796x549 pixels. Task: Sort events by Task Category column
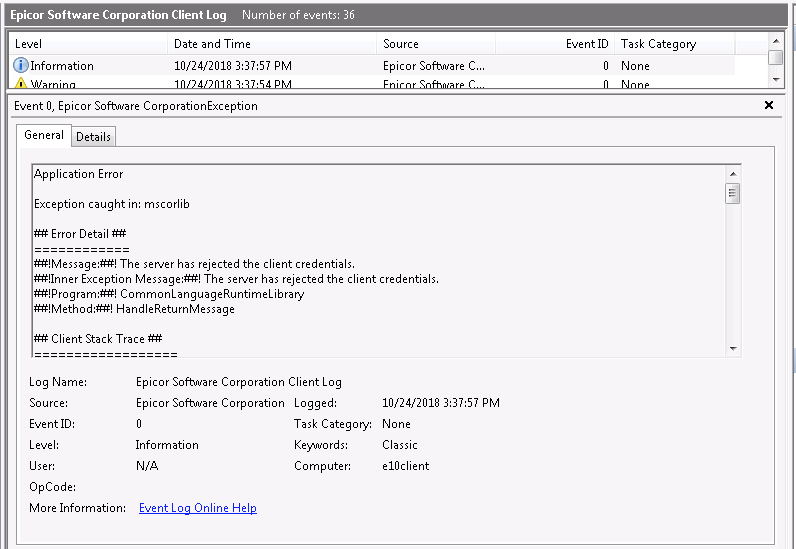click(x=675, y=44)
